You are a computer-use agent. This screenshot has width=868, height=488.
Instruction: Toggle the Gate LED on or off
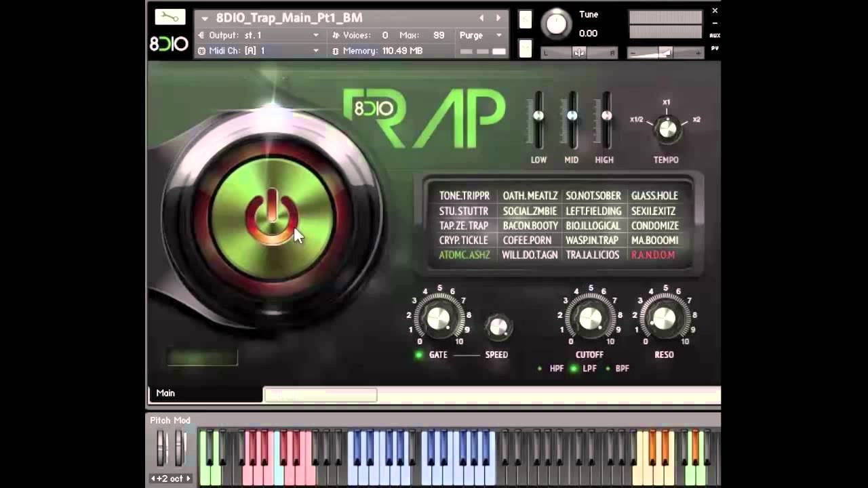(x=418, y=354)
